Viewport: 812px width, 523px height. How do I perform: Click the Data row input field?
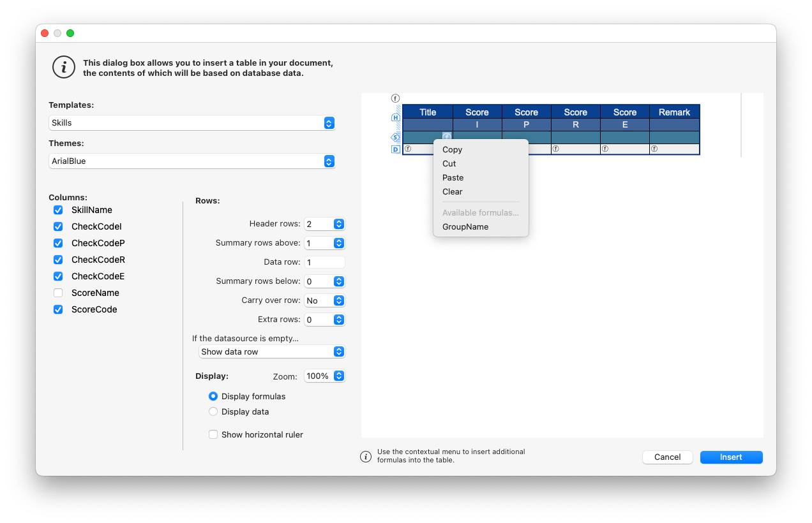coord(324,262)
